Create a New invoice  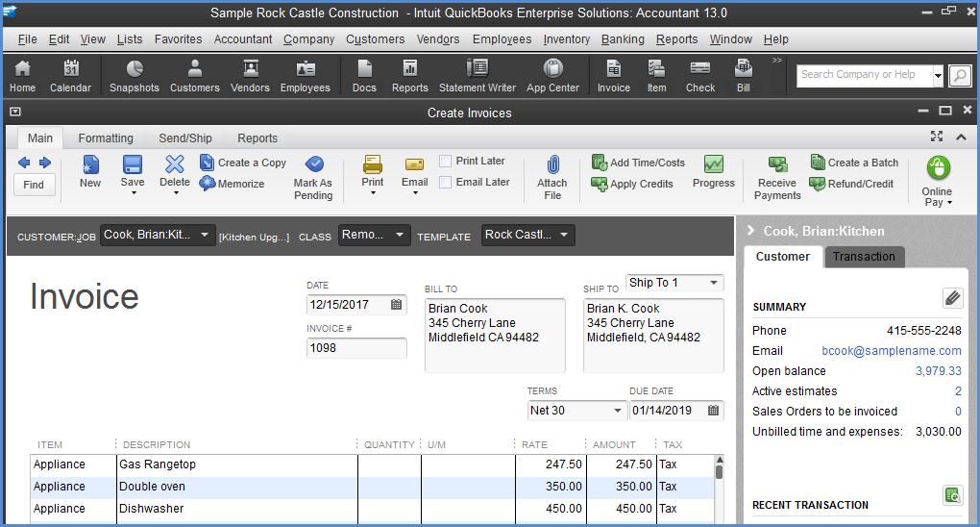click(90, 171)
